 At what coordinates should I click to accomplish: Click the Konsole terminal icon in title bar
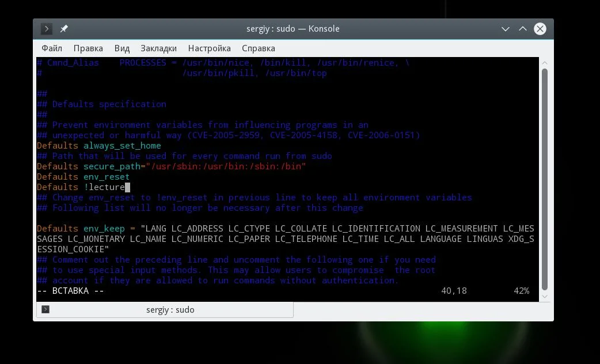click(x=46, y=29)
